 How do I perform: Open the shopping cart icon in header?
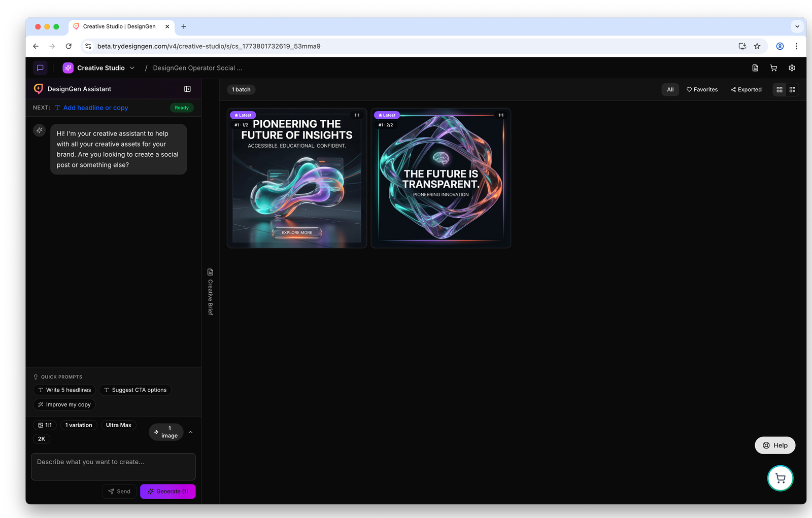coord(773,68)
